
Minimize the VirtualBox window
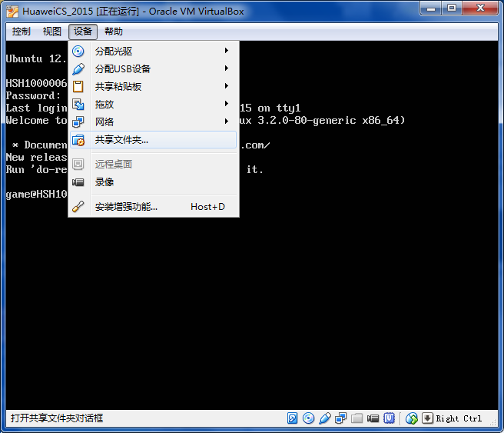tap(431, 8)
